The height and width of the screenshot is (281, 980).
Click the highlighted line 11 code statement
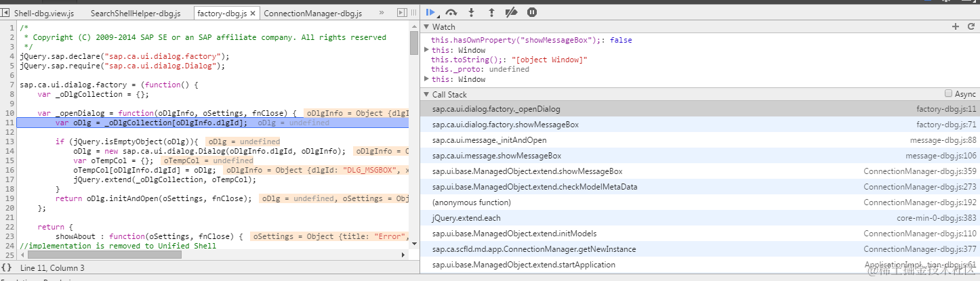(151, 123)
